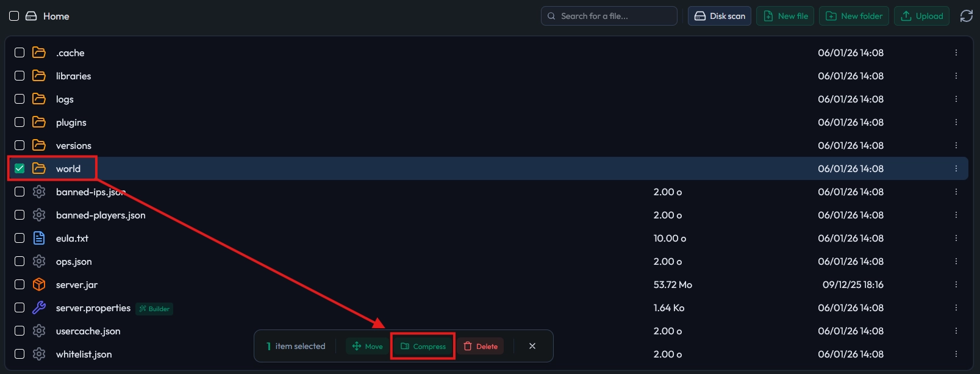980x374 pixels.
Task: Open the logs folder
Action: coord(65,99)
